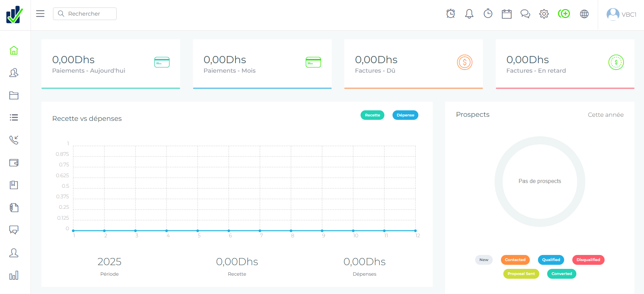Open the home dashboard sidebar icon
Image resolution: width=644 pixels, height=294 pixels.
pos(14,51)
